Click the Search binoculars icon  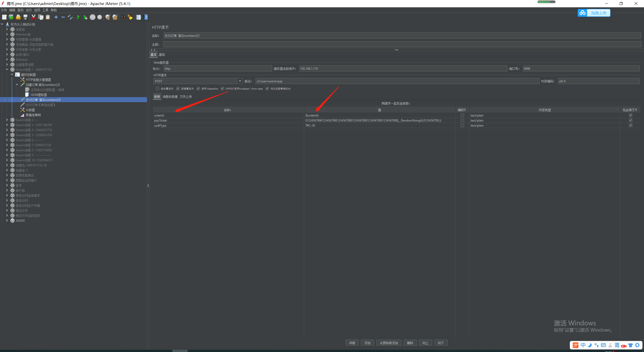click(123, 17)
